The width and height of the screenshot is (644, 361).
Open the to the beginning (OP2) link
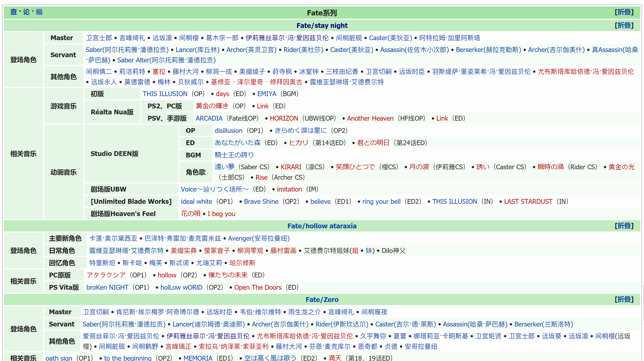point(127,358)
